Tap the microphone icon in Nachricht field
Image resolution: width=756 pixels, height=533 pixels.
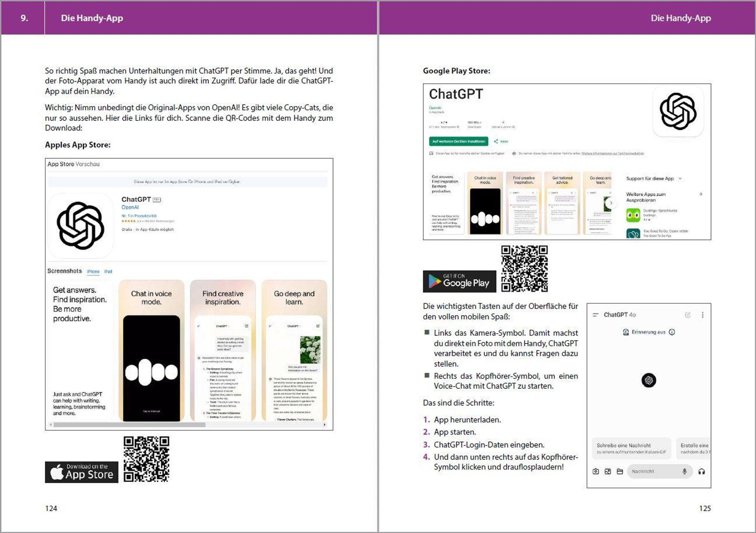pyautogui.click(x=684, y=472)
